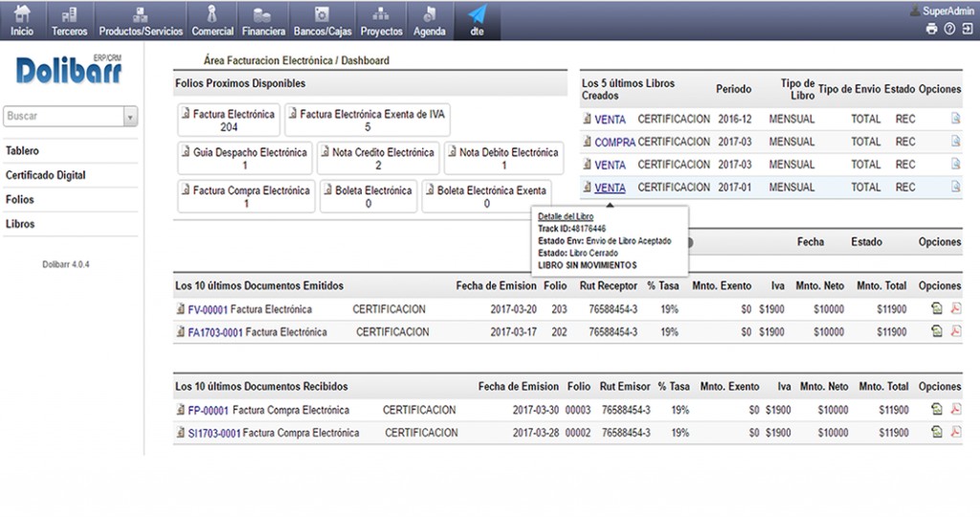Open book file icon for VENTA 2016-12
Image resolution: width=980 pixels, height=517 pixels.
tap(954, 119)
